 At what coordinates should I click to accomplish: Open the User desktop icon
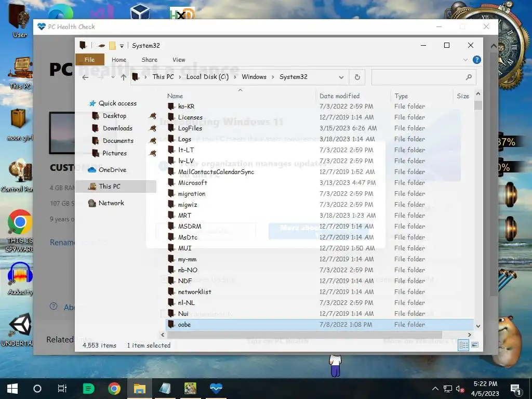19,21
